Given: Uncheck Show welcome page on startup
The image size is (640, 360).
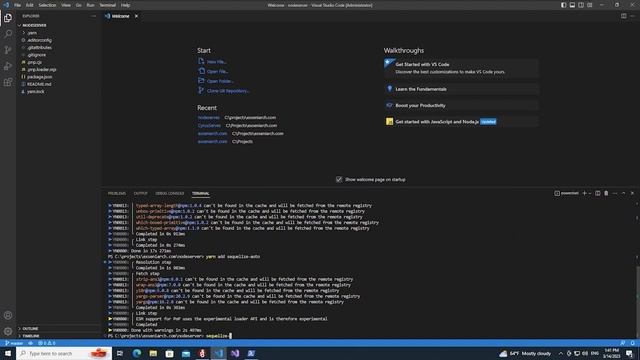Looking at the screenshot, I should 339,180.
